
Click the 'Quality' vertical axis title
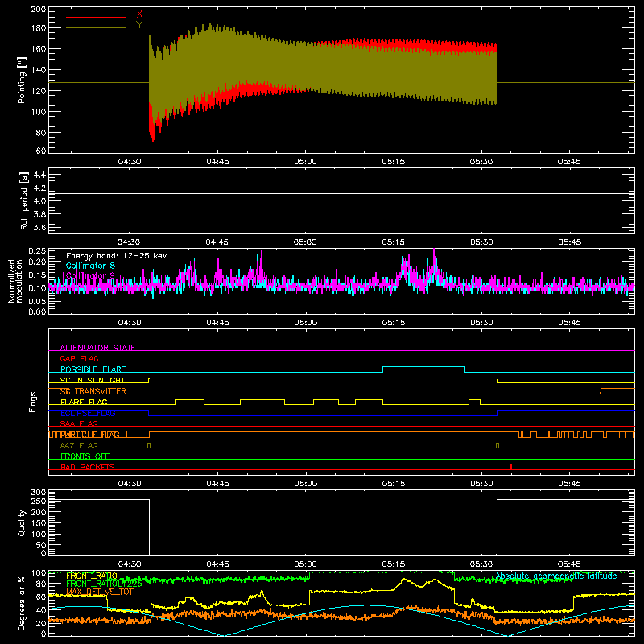(x=22, y=522)
